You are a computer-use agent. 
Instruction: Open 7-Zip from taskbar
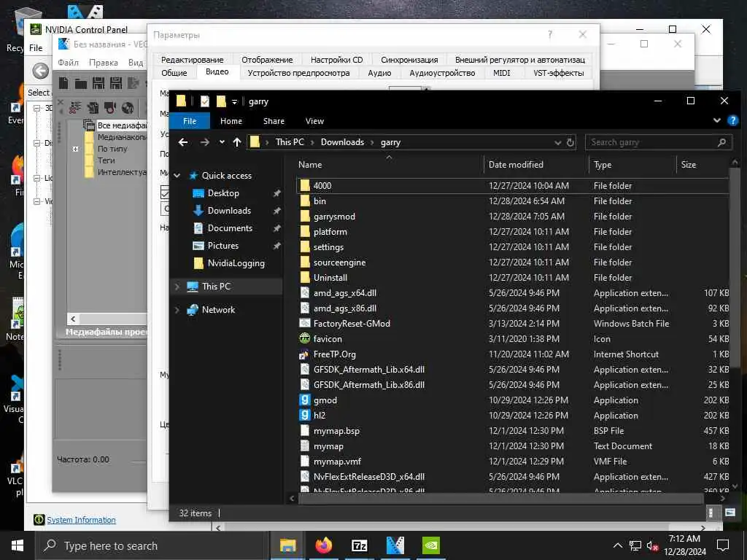click(359, 545)
